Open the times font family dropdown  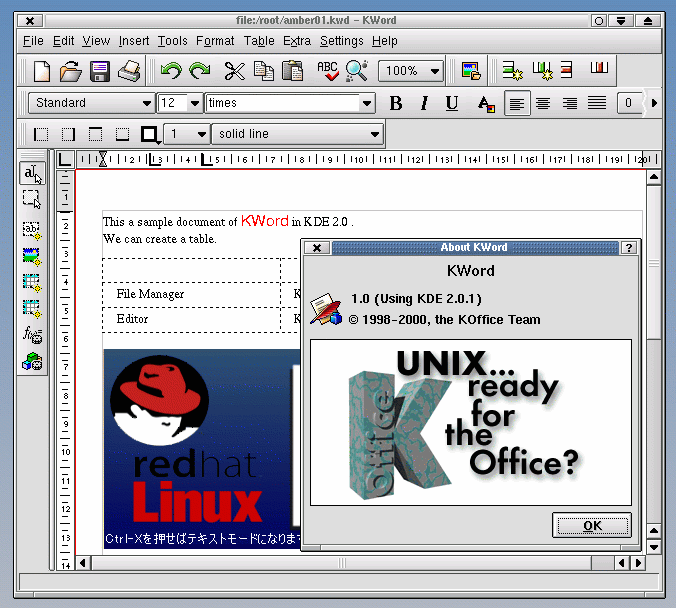(290, 103)
